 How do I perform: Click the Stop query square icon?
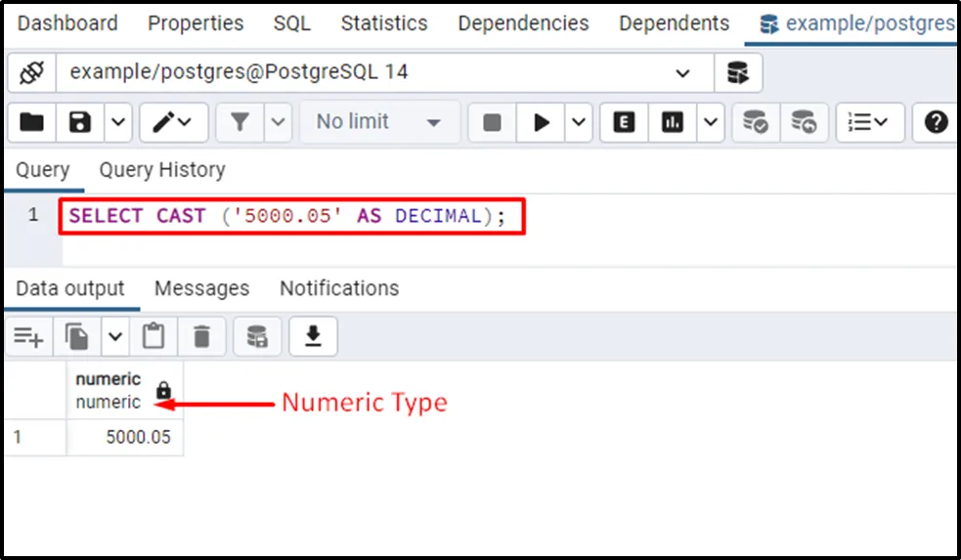[493, 122]
